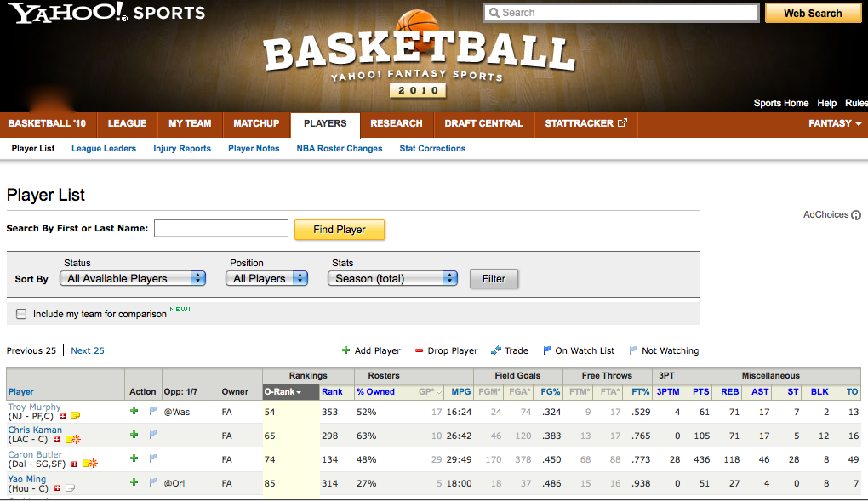
Task: Sort by the 3PTM column header
Action: tap(668, 391)
